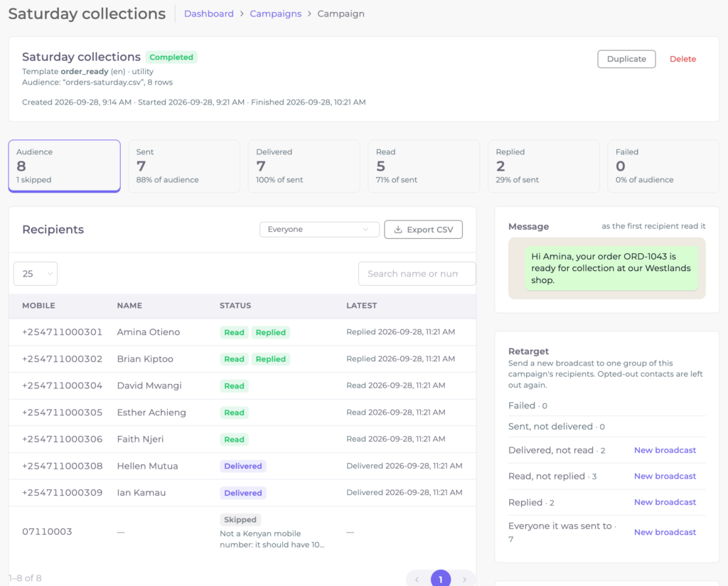Click Faith Njeri's Read status badge
The height and width of the screenshot is (586, 728).
point(234,439)
